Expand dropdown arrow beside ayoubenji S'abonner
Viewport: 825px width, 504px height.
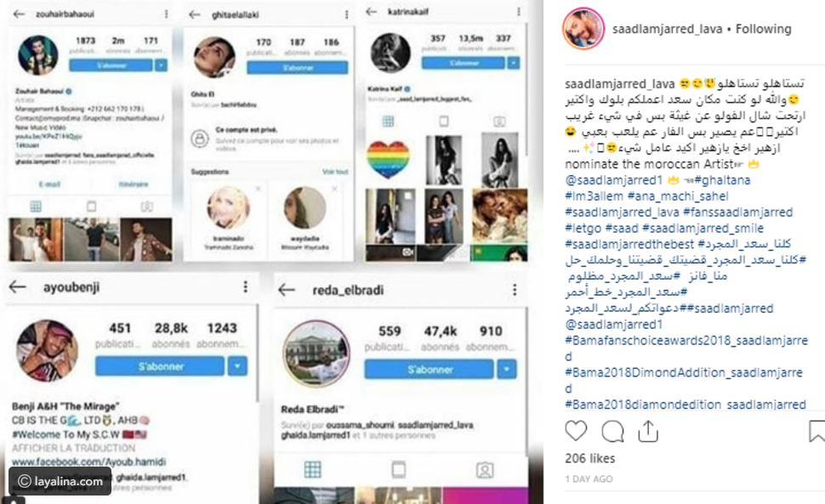pos(237,366)
